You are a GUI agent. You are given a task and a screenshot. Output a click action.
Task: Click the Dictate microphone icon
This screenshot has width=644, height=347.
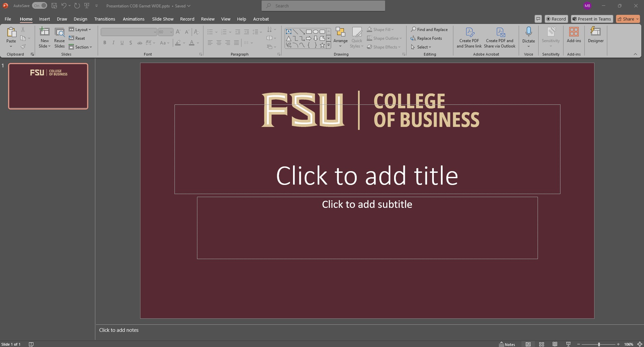(x=528, y=32)
